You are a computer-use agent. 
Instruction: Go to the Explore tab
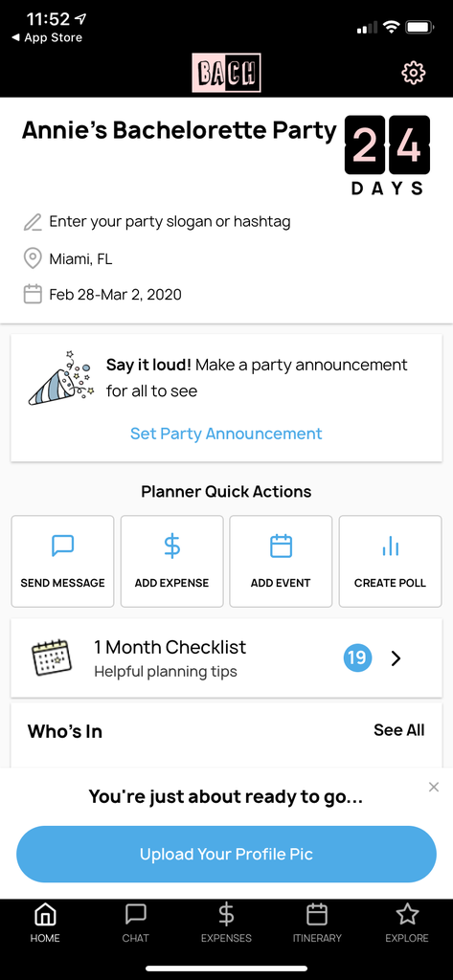[x=407, y=924]
